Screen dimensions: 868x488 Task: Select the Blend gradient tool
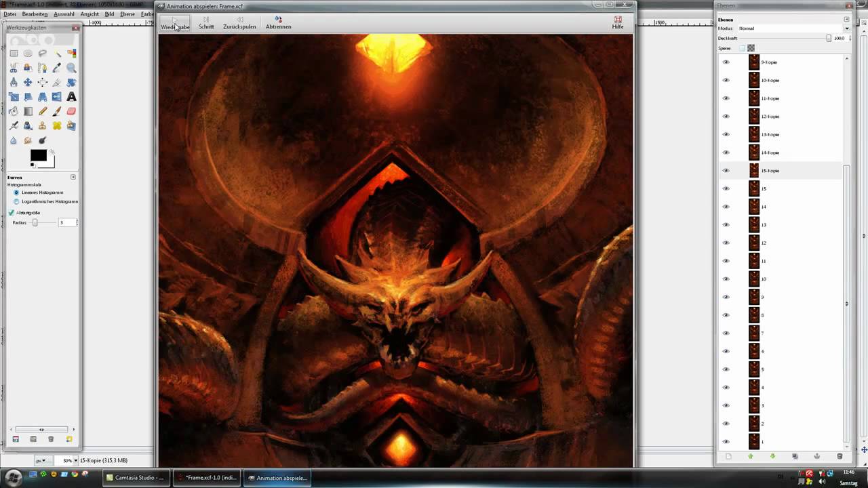28,111
